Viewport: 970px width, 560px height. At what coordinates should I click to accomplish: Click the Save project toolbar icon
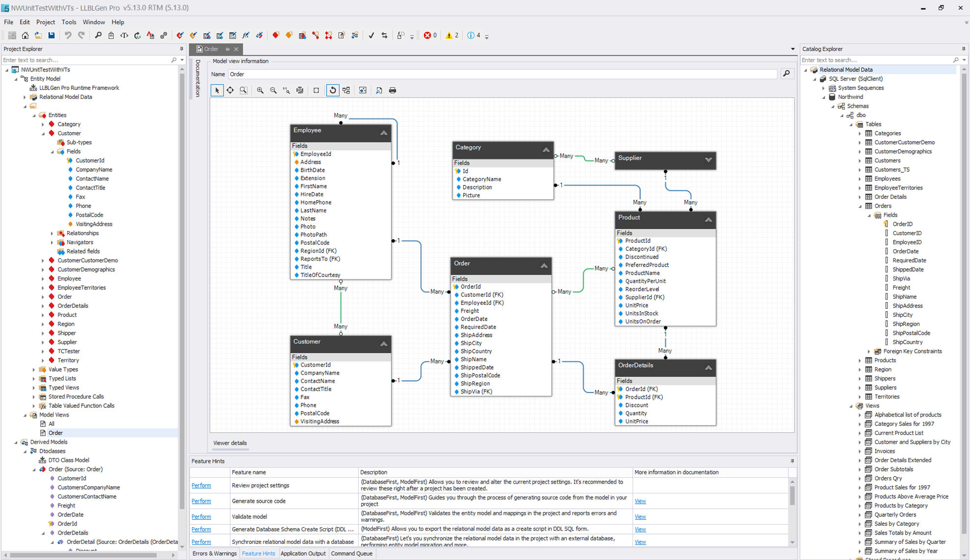pyautogui.click(x=51, y=35)
